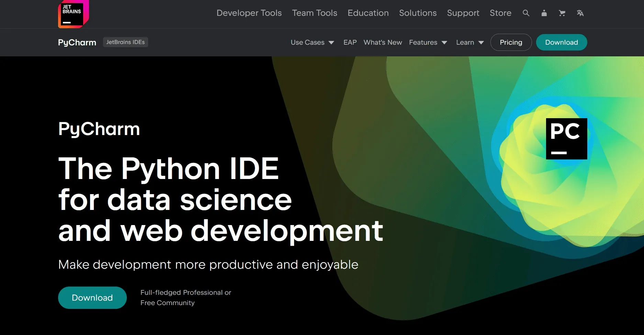Open the EAP link

click(350, 42)
